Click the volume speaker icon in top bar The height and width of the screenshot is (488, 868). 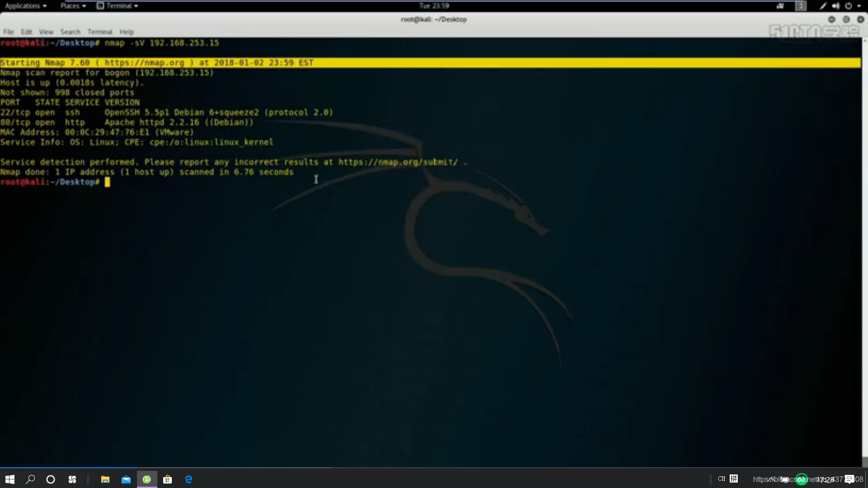coord(835,6)
